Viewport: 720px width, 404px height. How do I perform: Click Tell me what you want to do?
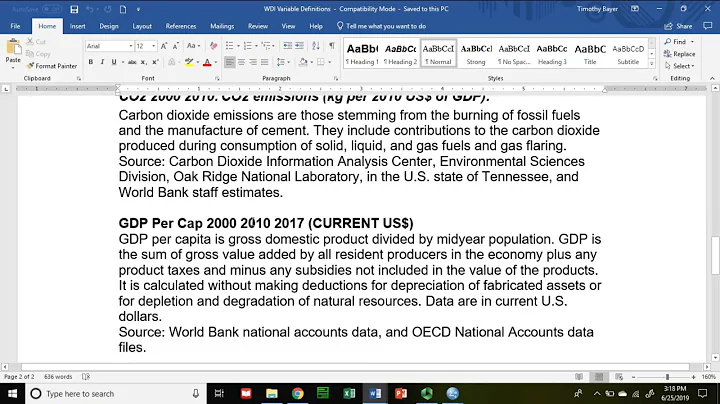(382, 26)
